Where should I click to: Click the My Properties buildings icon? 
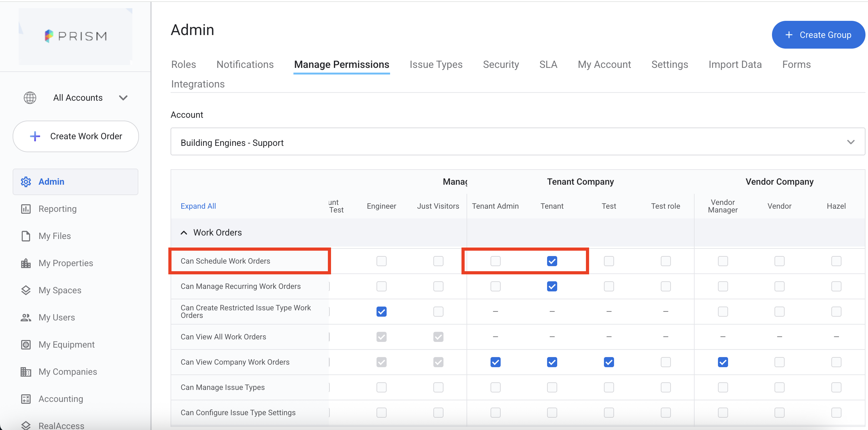click(26, 263)
